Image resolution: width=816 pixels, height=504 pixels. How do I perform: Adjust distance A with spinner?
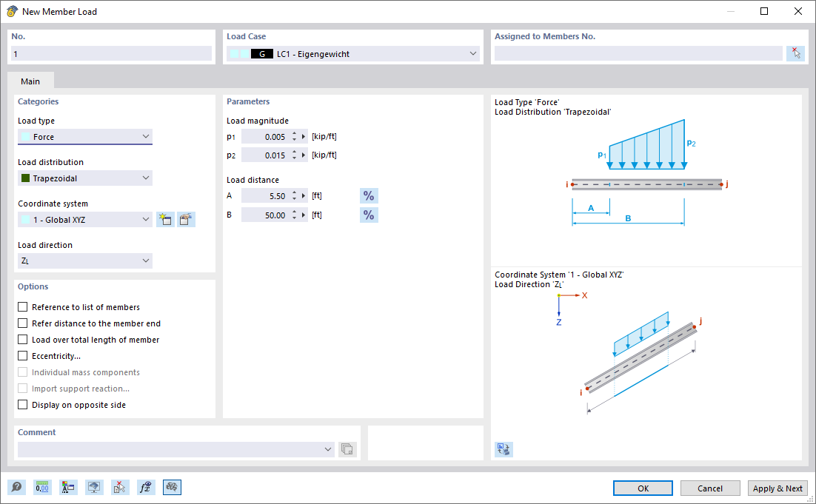click(294, 196)
